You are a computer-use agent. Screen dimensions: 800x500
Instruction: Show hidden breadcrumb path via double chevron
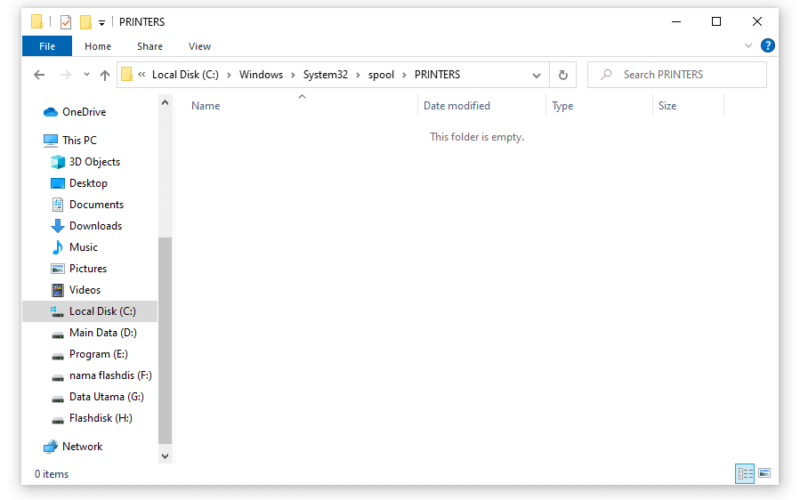click(x=141, y=74)
